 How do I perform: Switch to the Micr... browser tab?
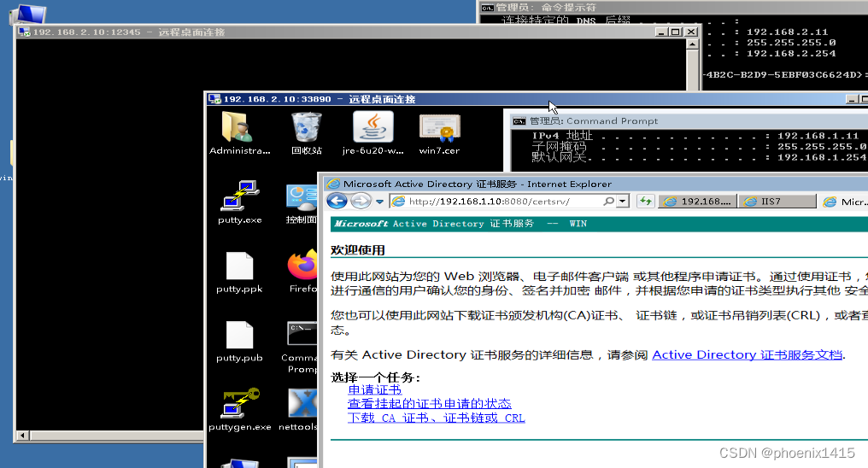pos(843,202)
